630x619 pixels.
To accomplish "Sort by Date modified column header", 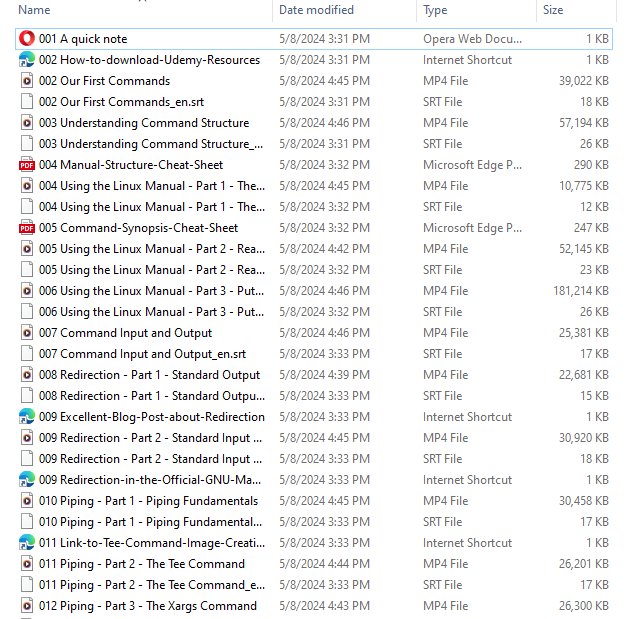I will (316, 10).
